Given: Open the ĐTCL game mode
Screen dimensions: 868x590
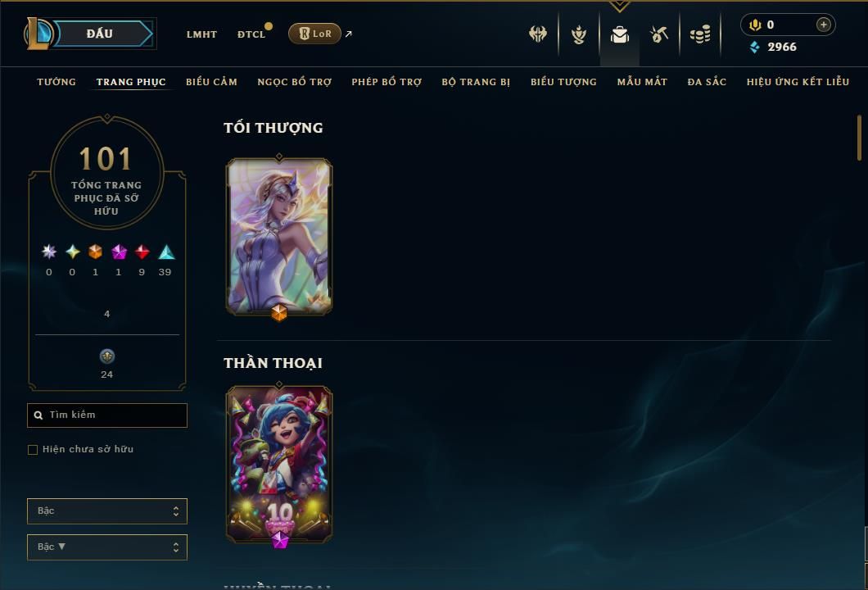Looking at the screenshot, I should pos(251,34).
